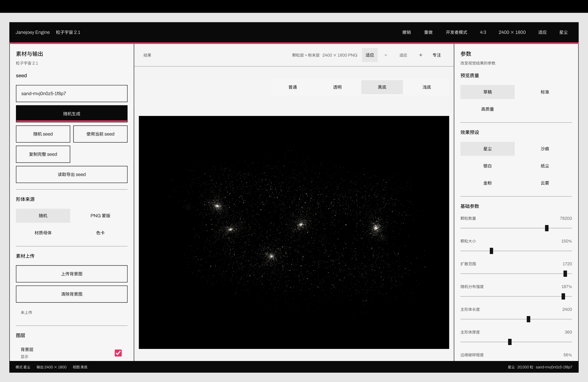This screenshot has height=382, width=588.
Task: Select the 银白 effect preset
Action: click(487, 166)
